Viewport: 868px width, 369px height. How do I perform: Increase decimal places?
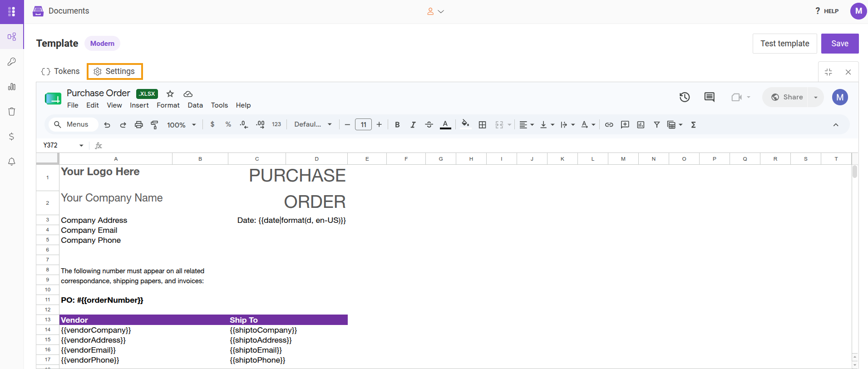pos(260,124)
